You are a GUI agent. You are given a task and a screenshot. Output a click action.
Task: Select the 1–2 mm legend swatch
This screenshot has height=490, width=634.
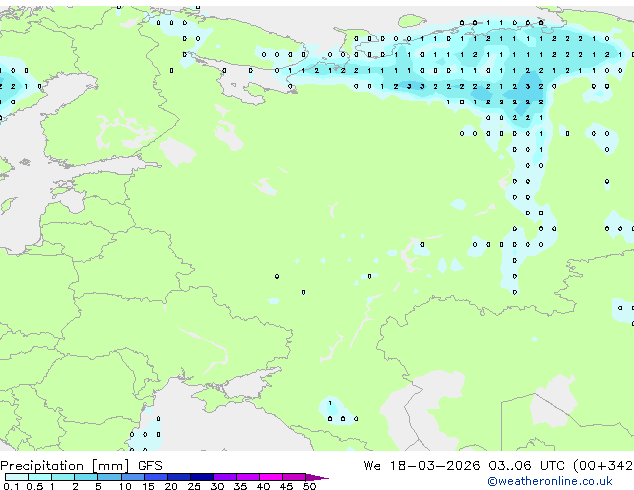click(x=63, y=477)
